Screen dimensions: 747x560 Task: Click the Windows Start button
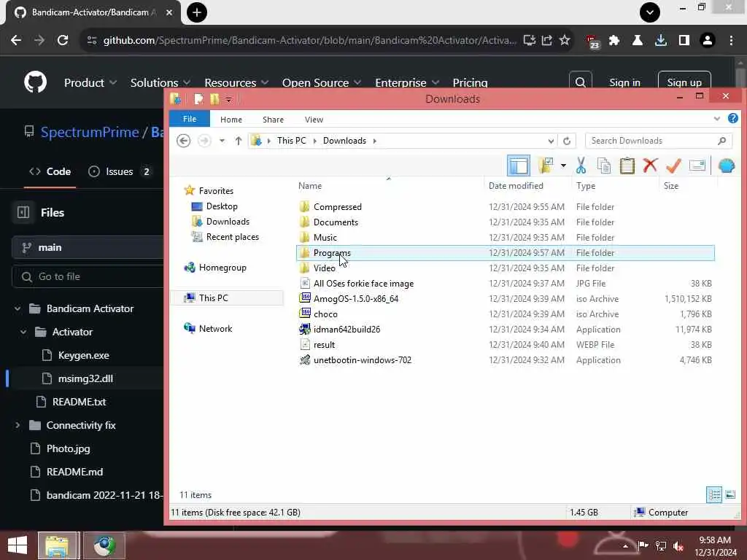tap(18, 545)
